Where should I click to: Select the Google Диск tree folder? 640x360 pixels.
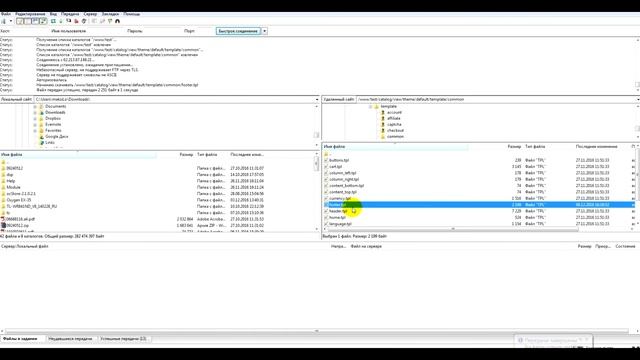click(x=56, y=137)
